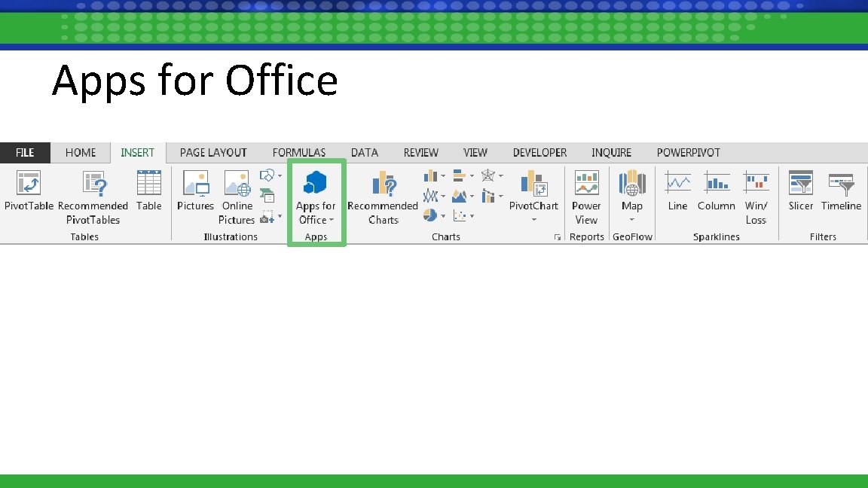Switch to the PAGE LAYOUT tab
The width and height of the screenshot is (868, 488).
pyautogui.click(x=213, y=153)
